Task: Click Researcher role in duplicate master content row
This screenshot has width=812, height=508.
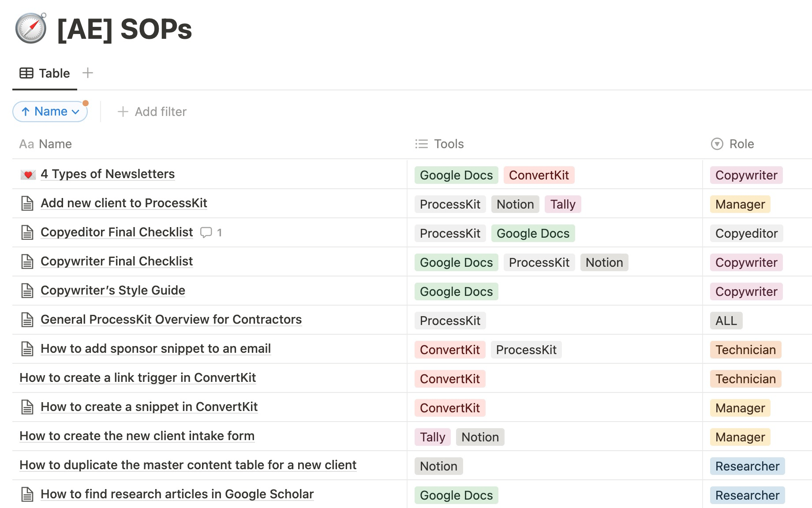Action: 747,466
